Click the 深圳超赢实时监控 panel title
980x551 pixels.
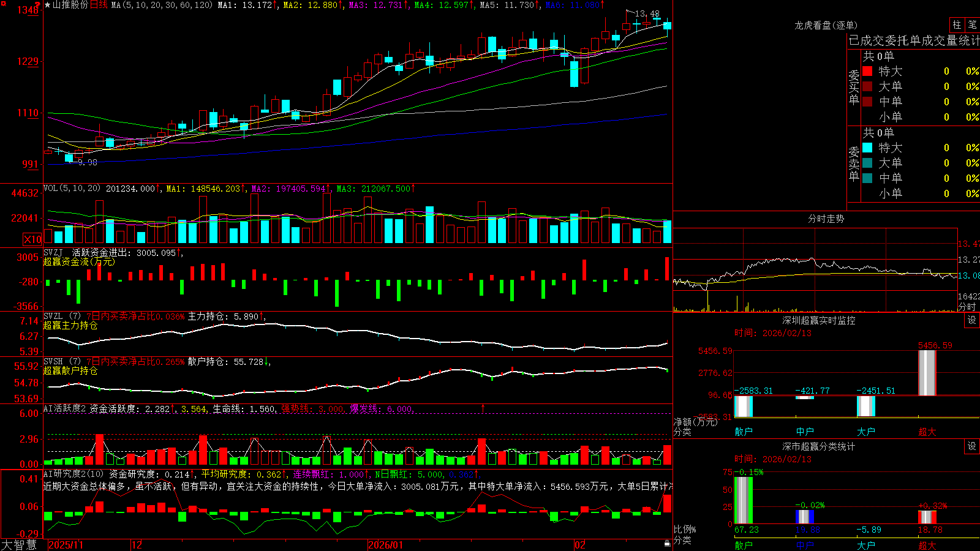click(818, 320)
